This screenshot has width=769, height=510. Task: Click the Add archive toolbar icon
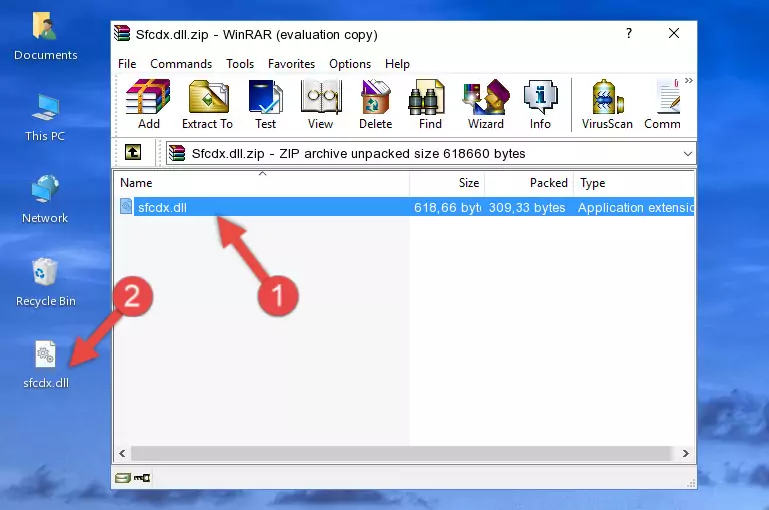pos(148,104)
